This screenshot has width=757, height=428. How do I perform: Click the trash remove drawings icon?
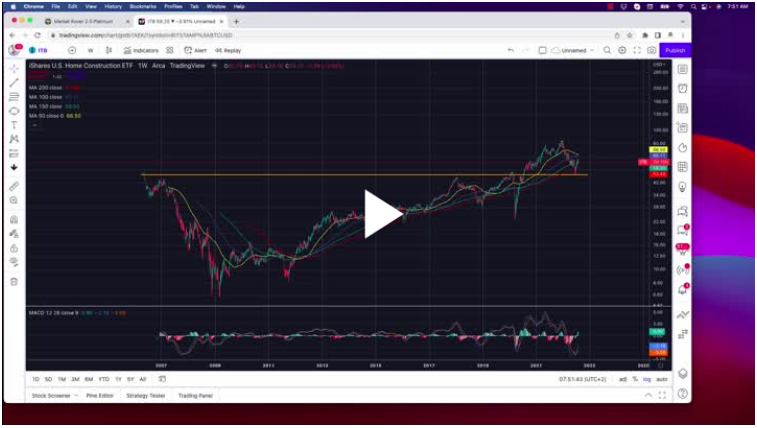[x=14, y=282]
